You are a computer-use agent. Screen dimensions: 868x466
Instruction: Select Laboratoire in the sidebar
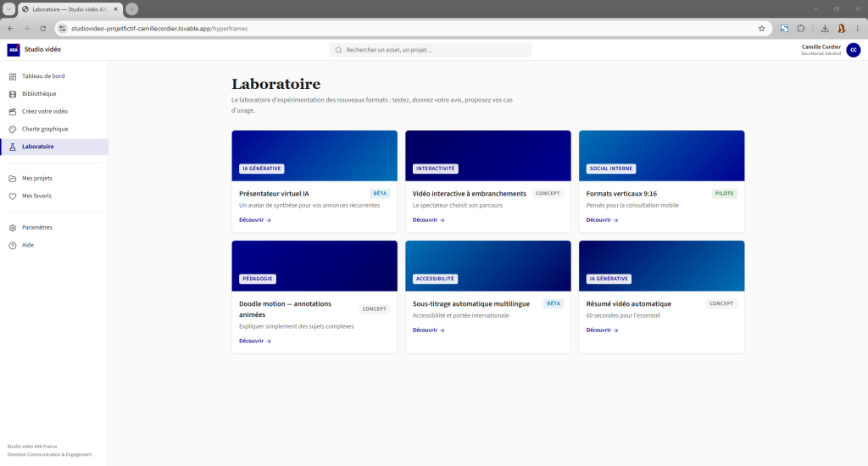53,147
